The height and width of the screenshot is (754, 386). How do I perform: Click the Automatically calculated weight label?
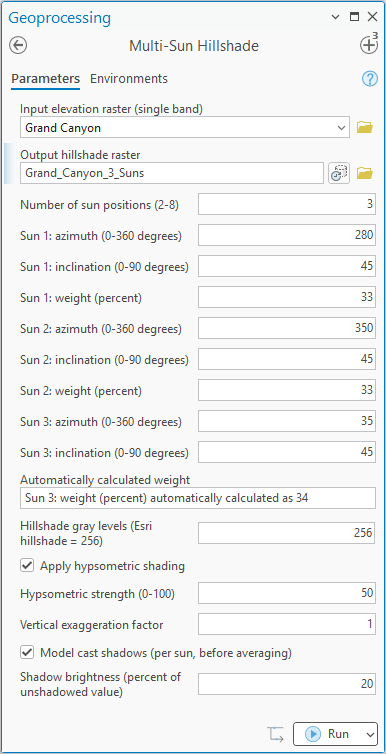click(105, 480)
